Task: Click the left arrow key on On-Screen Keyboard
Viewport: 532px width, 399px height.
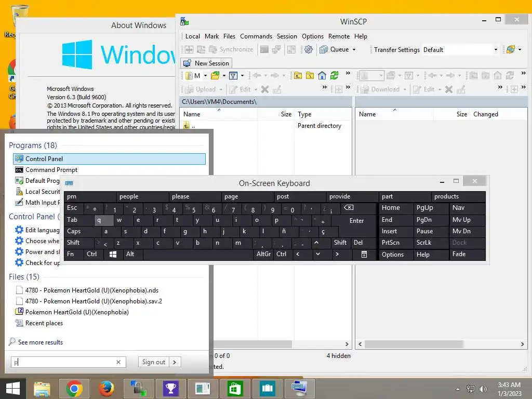Action: click(x=298, y=254)
